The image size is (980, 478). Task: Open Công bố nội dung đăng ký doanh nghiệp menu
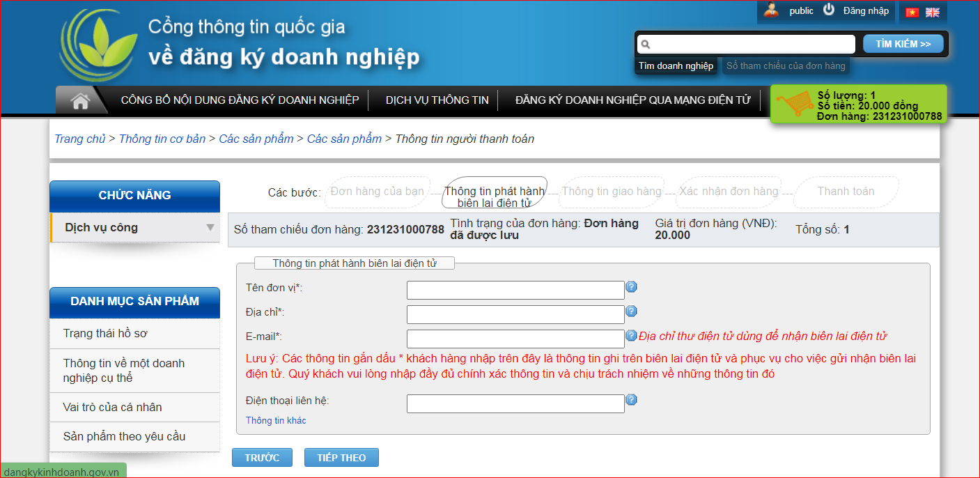tap(240, 100)
